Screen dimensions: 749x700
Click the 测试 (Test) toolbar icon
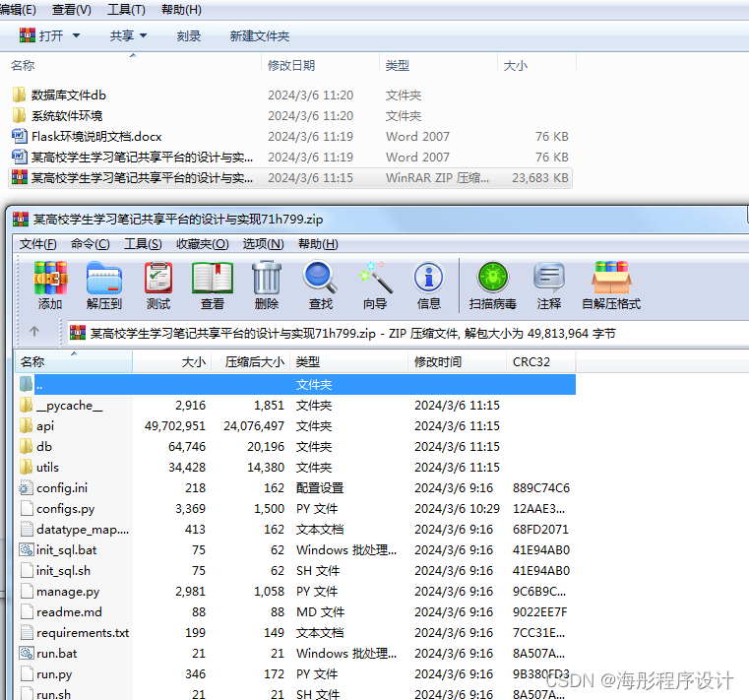pos(158,278)
